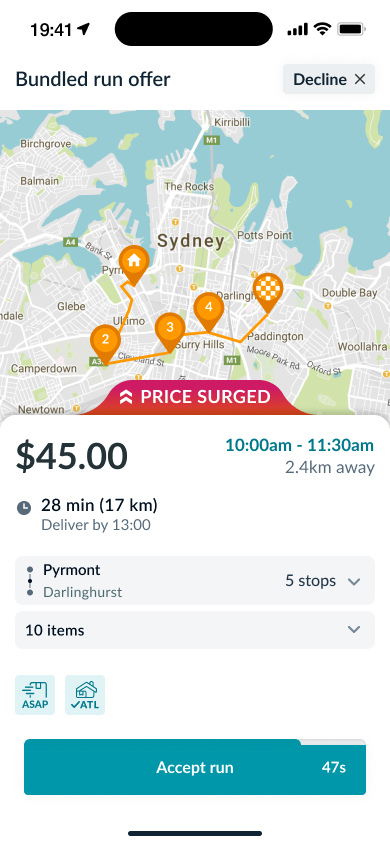
Task: Tap the ASAP delivery badge icon
Action: pyautogui.click(x=35, y=695)
